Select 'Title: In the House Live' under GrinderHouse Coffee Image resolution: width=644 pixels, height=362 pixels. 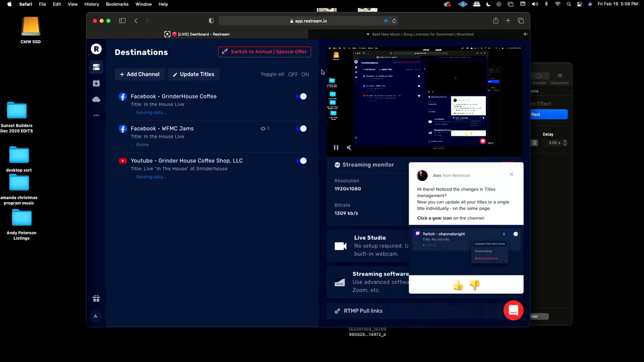click(157, 105)
